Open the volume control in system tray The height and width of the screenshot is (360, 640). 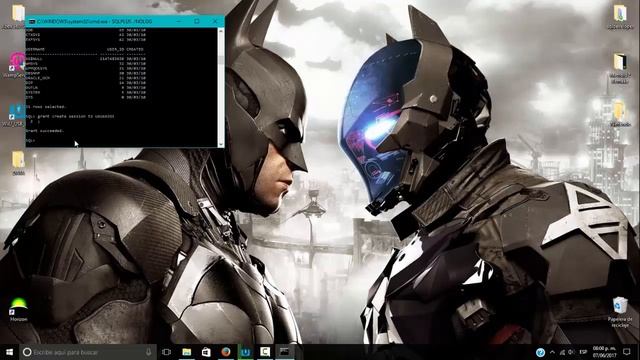(x=571, y=352)
